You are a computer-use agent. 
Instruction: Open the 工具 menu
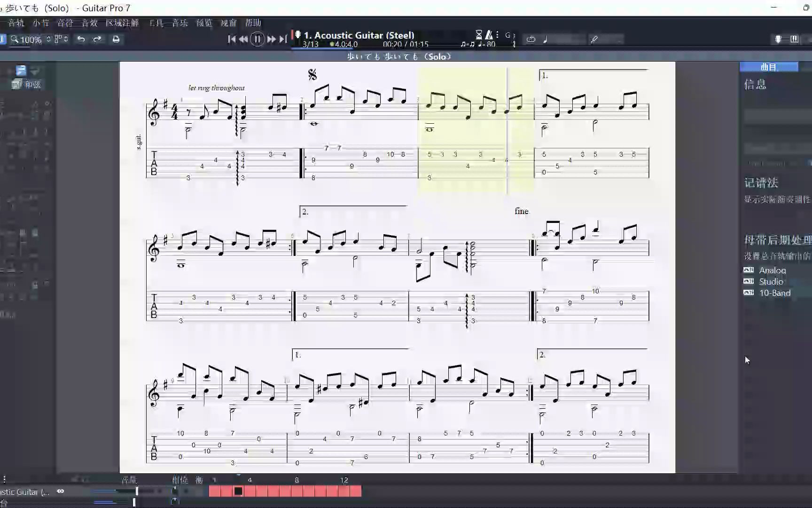pyautogui.click(x=156, y=23)
